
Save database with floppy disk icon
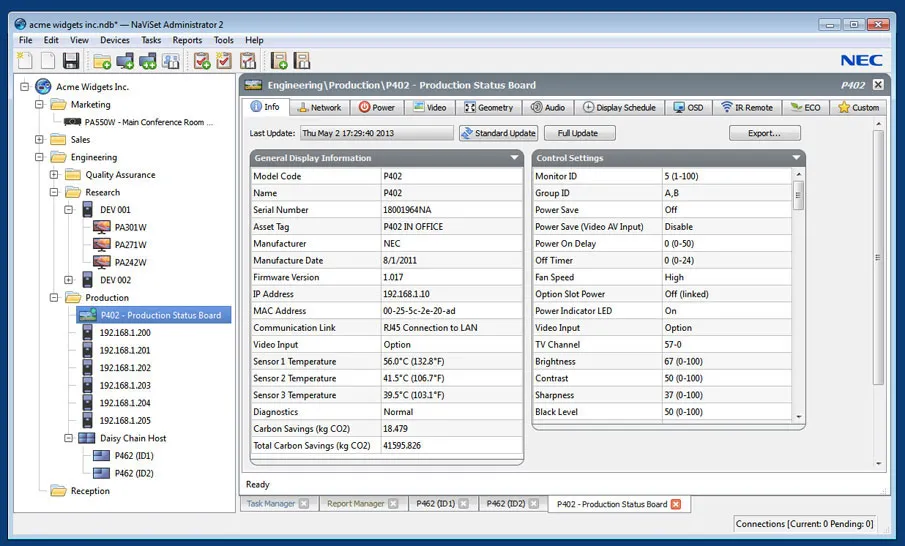coord(70,61)
